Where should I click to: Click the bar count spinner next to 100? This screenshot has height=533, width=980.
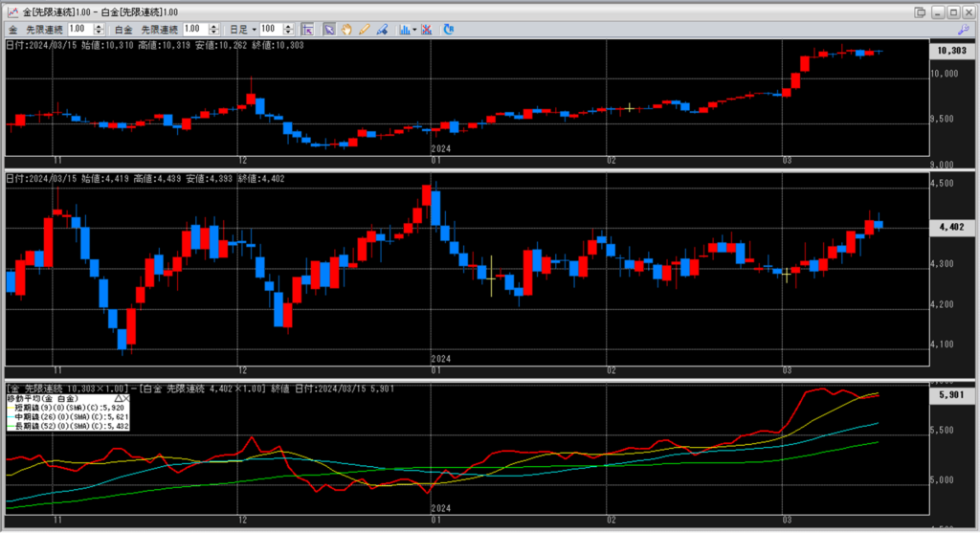[288, 30]
